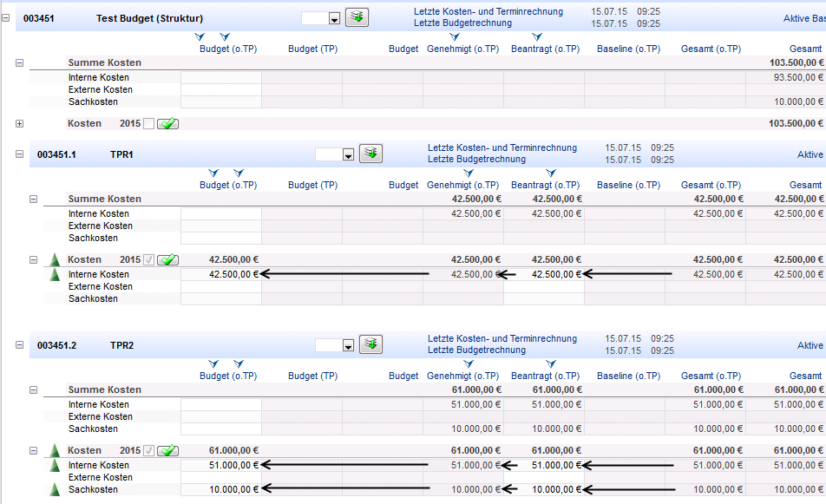Click Sachkosten row label under 003451 Summe Kosten
The image size is (826, 504).
(x=93, y=101)
